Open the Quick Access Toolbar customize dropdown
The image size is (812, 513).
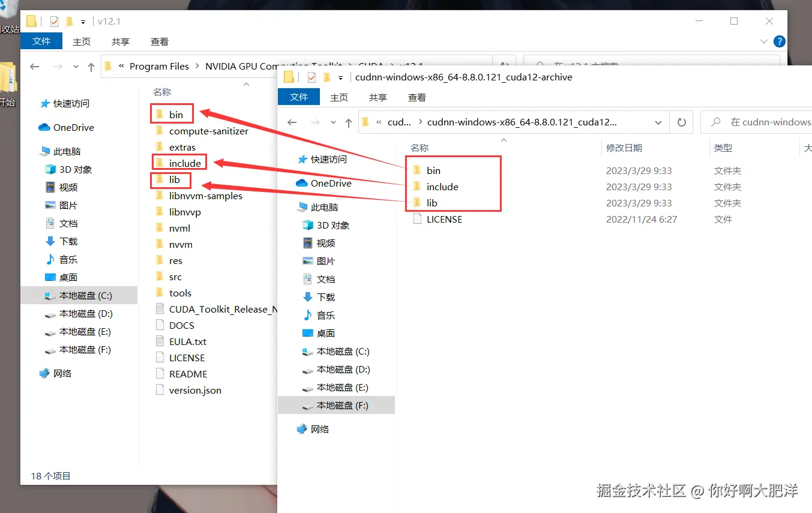click(x=83, y=20)
